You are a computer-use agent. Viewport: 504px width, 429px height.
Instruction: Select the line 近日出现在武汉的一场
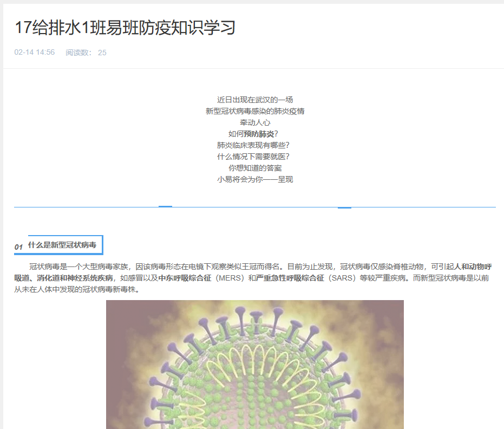[x=255, y=100]
